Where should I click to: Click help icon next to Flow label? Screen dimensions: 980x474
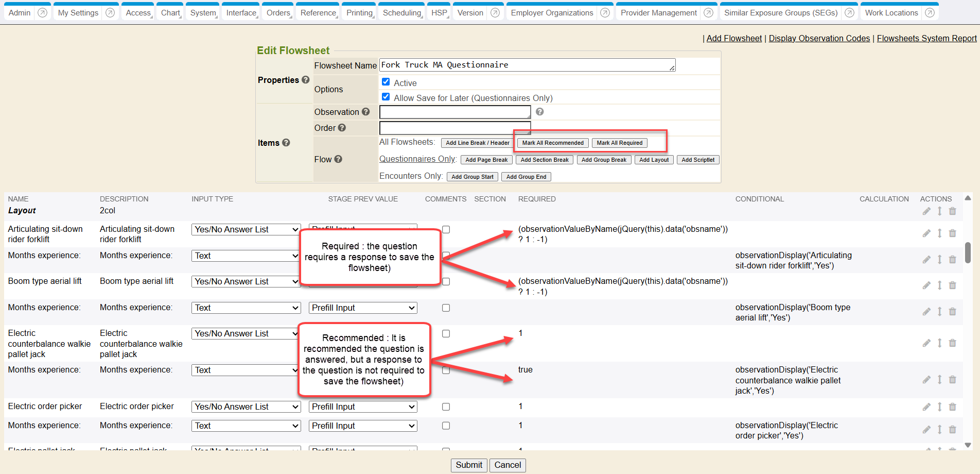338,159
